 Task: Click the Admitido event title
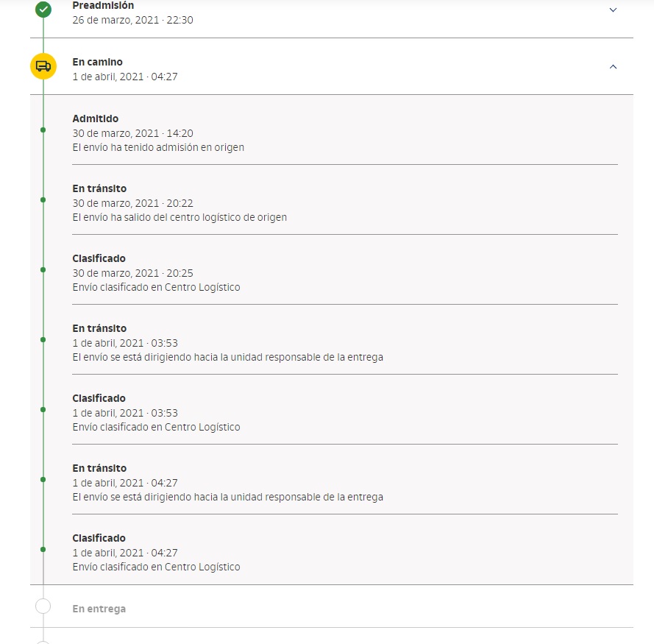tap(96, 118)
